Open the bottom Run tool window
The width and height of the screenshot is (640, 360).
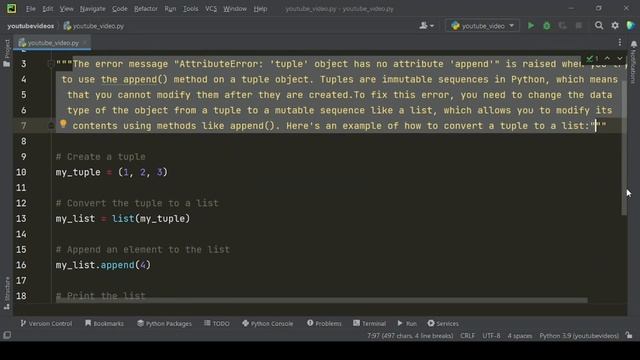pos(407,323)
